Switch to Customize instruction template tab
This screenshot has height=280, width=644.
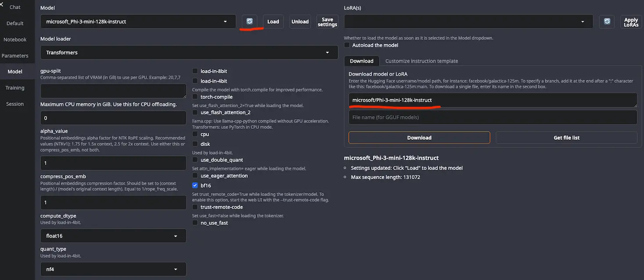pyautogui.click(x=421, y=61)
